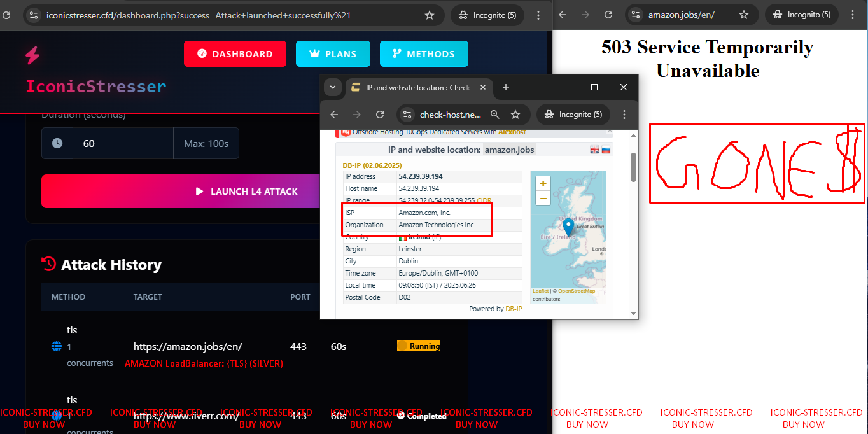The width and height of the screenshot is (868, 434).
Task: Switch check-host page to Russian via the flag
Action: [x=606, y=150]
